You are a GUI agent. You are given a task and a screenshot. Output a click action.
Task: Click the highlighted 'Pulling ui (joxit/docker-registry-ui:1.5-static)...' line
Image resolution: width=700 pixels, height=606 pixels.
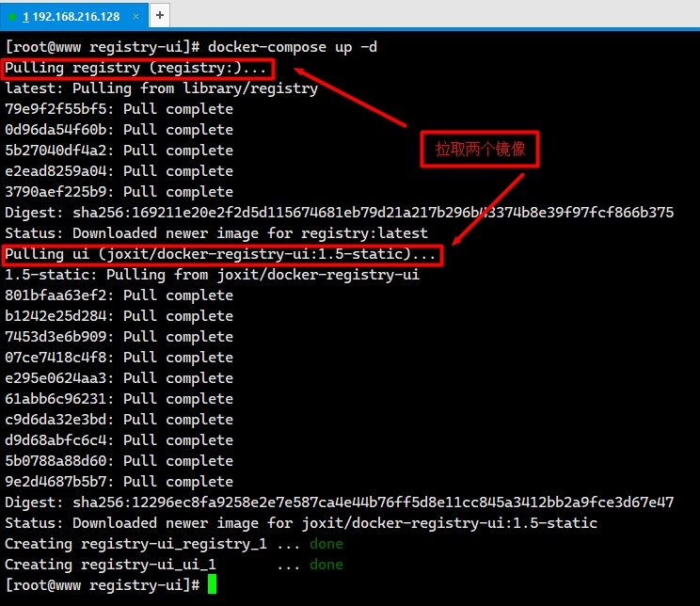coord(222,254)
